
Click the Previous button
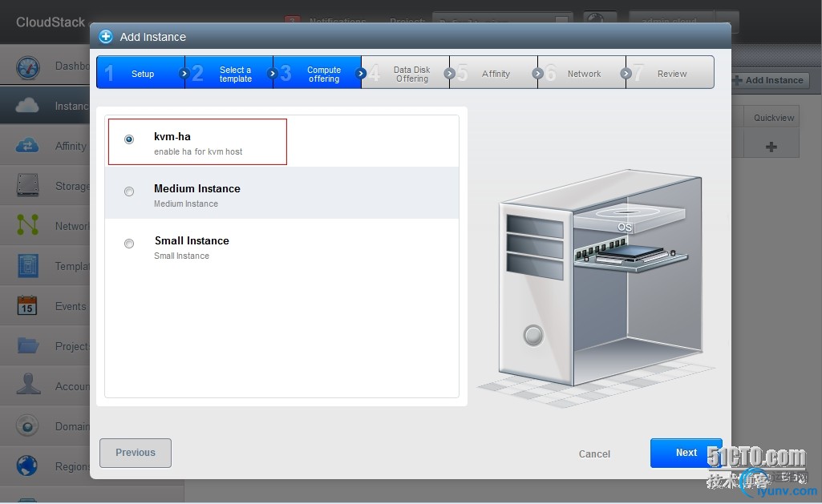point(136,453)
